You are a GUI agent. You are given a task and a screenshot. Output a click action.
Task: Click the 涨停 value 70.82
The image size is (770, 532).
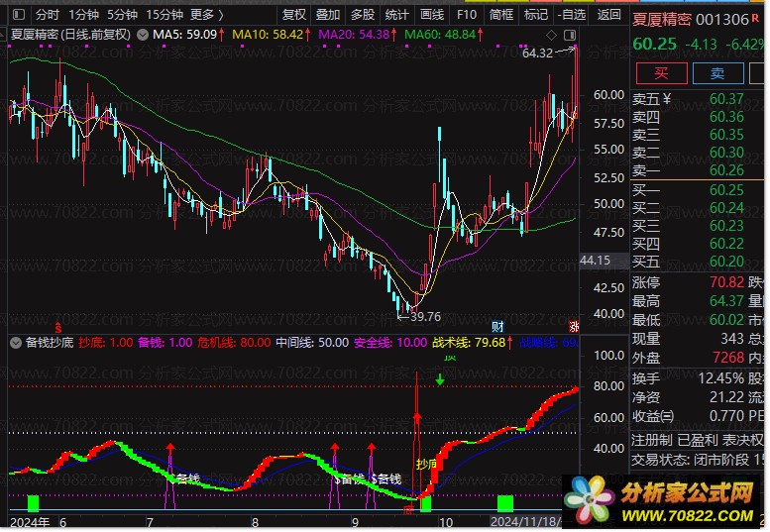click(726, 282)
